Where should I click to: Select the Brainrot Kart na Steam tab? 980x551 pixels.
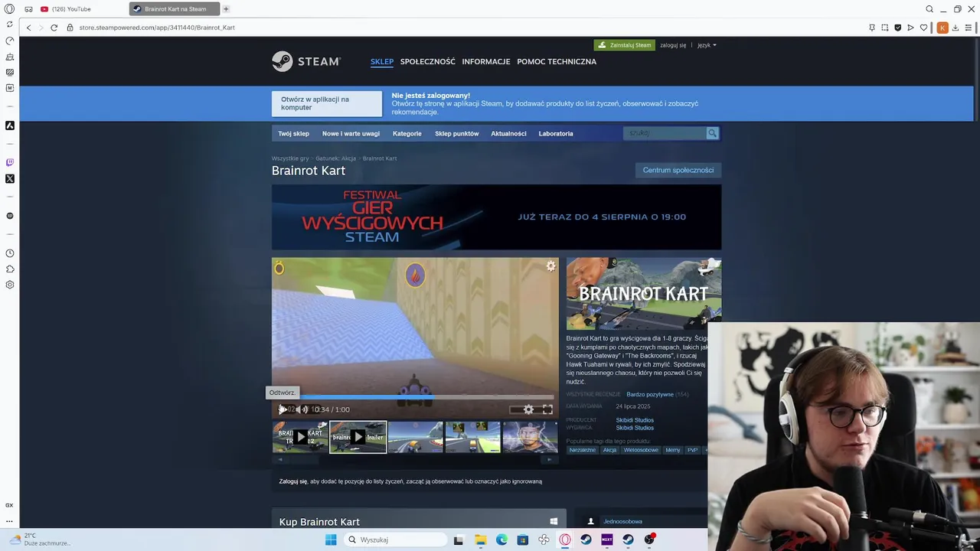[x=175, y=9]
